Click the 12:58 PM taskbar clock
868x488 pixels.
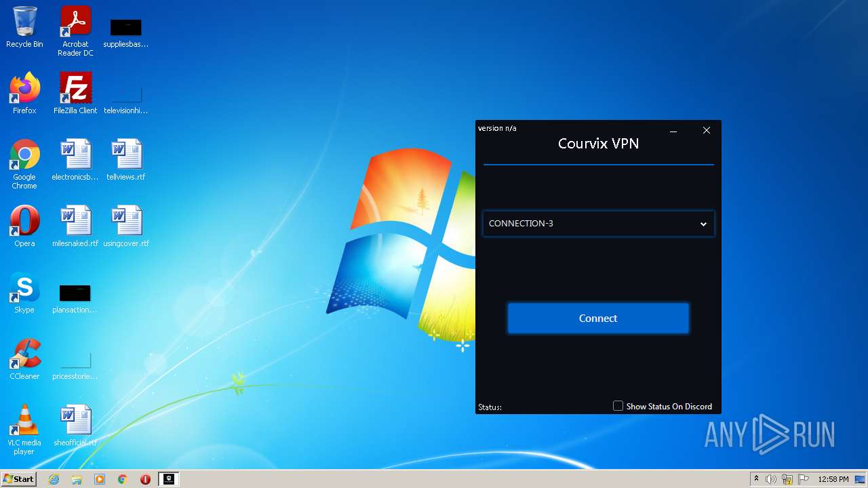[x=833, y=479]
